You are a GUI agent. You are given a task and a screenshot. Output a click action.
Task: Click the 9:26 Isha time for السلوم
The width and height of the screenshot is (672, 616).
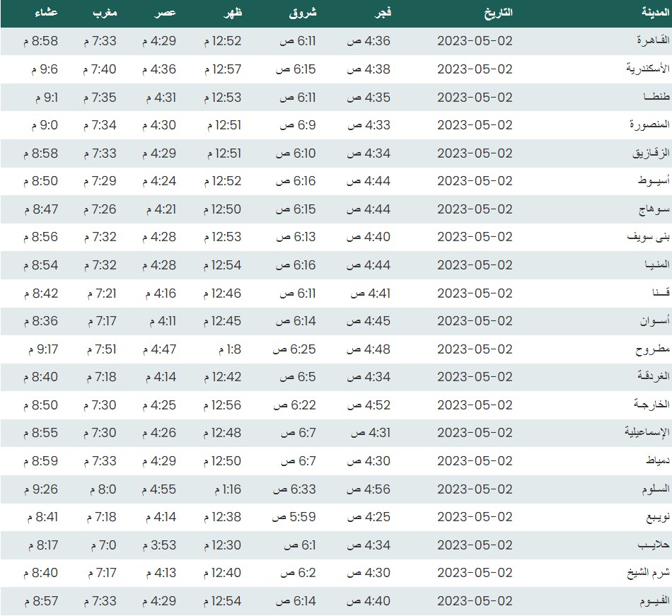pos(42,489)
